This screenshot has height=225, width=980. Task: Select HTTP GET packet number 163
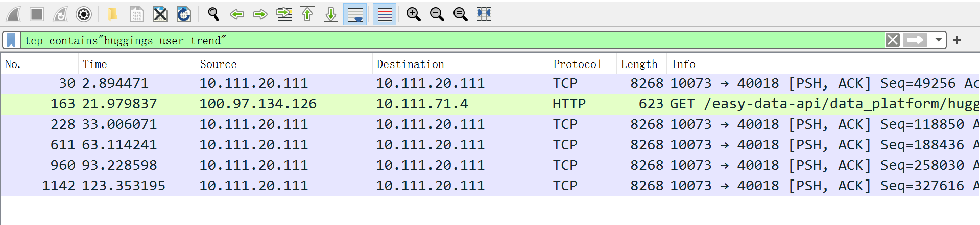tap(490, 104)
